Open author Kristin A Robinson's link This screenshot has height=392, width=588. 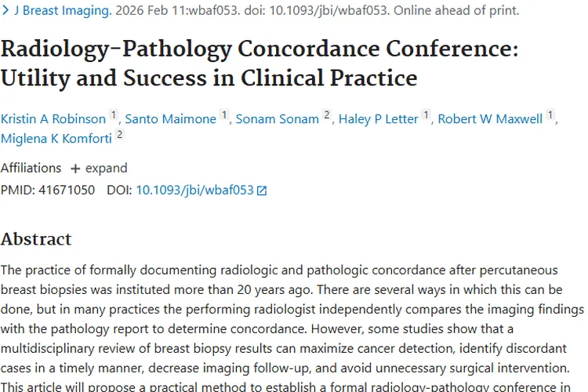53,119
